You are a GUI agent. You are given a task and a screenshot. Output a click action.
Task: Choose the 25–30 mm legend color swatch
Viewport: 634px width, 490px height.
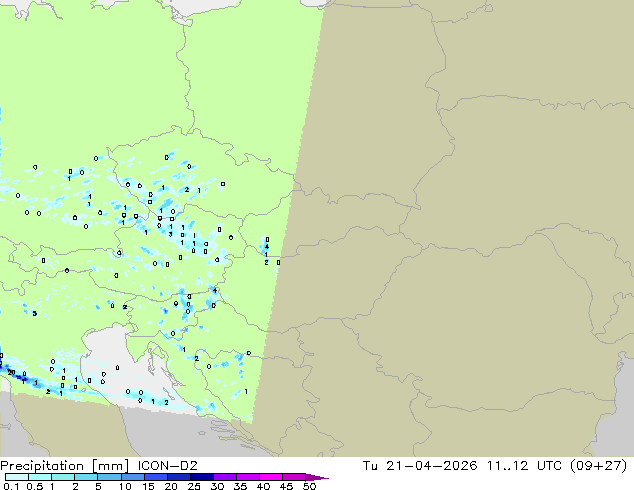click(201, 477)
